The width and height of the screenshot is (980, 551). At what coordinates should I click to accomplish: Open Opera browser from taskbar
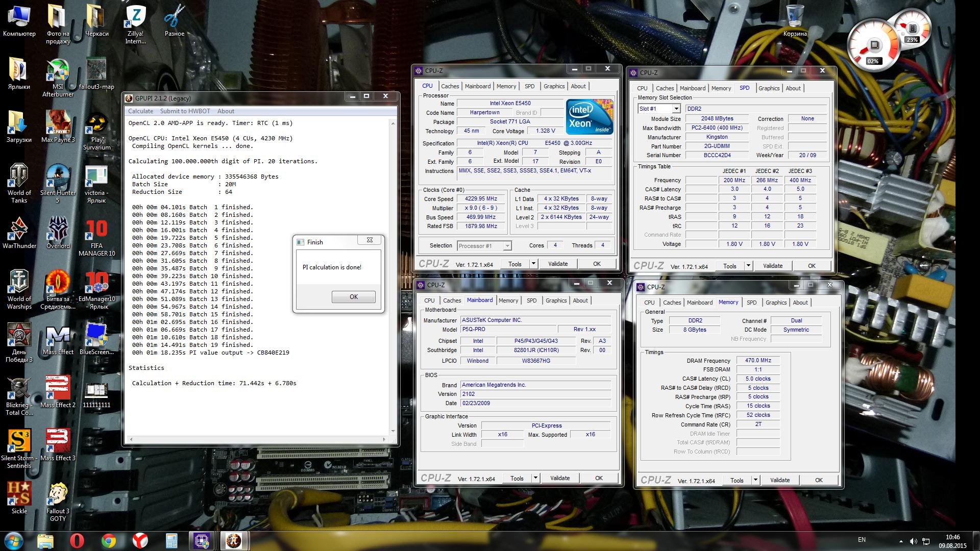(77, 540)
